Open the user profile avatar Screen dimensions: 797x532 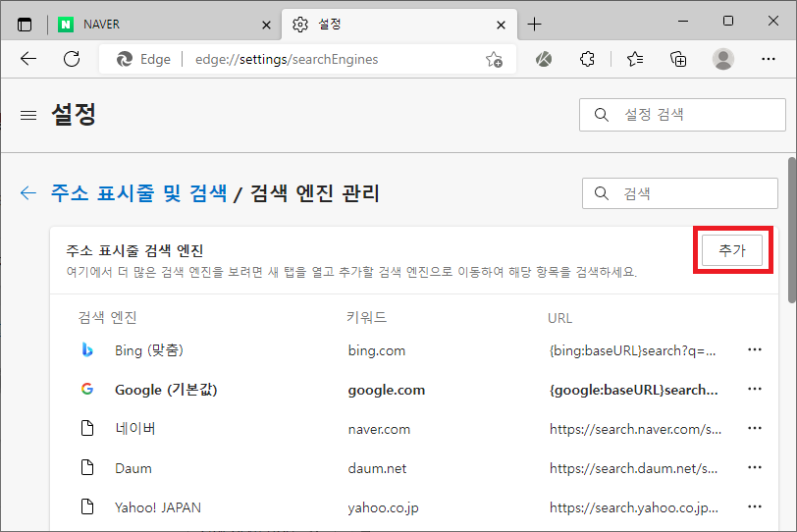722,59
